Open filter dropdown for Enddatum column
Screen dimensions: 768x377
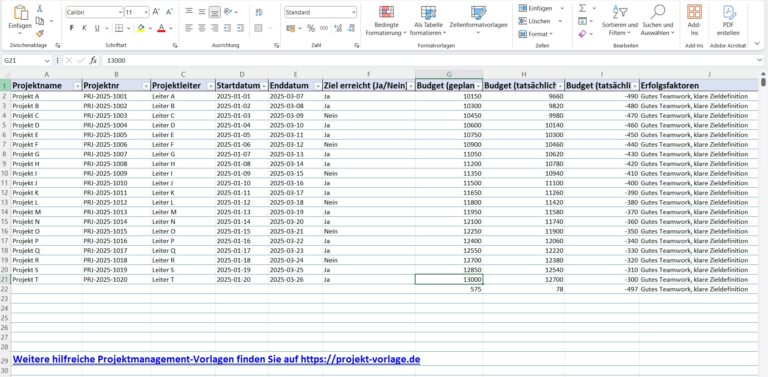317,86
